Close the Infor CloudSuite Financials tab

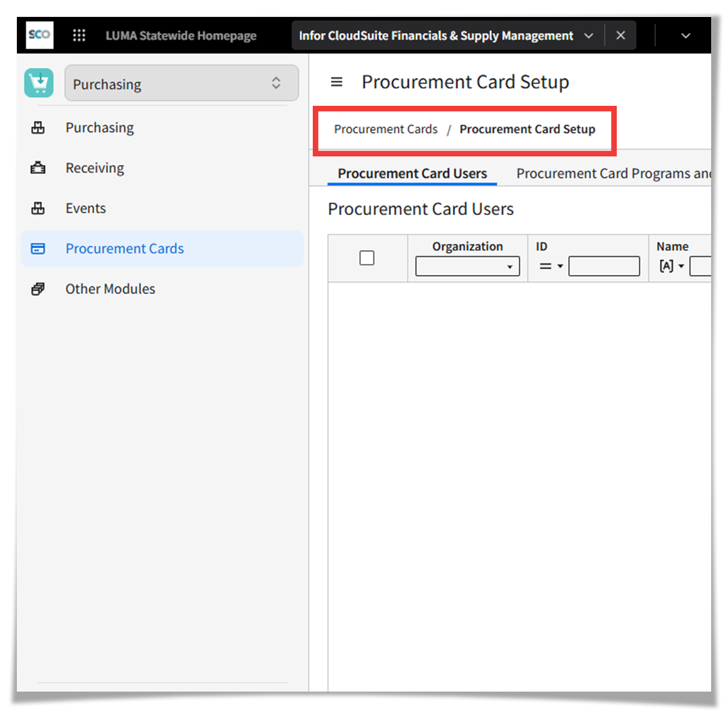point(621,35)
